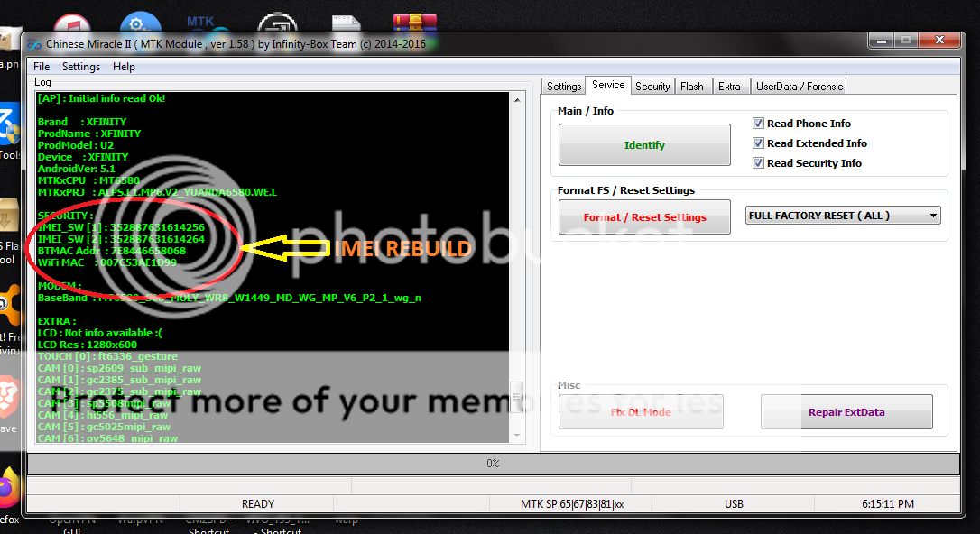
Task: Open the Help menu
Action: [x=124, y=67]
